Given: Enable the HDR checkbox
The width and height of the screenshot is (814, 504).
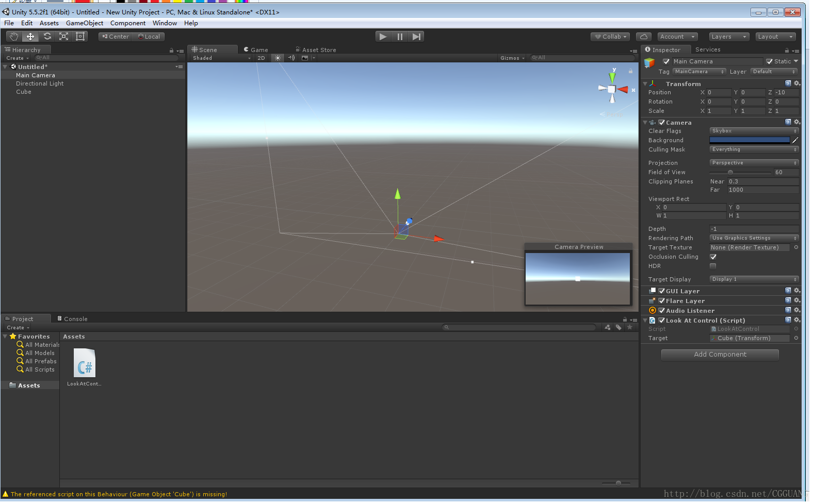Looking at the screenshot, I should point(713,266).
